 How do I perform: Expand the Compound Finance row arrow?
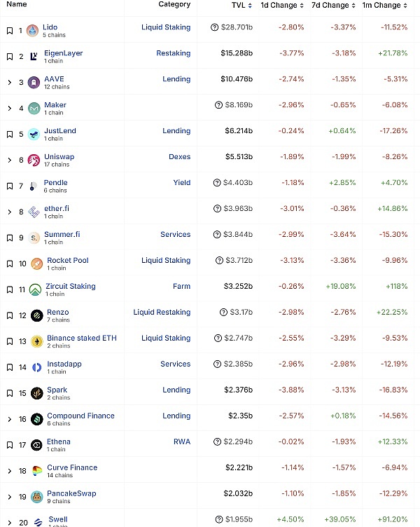pyautogui.click(x=10, y=420)
